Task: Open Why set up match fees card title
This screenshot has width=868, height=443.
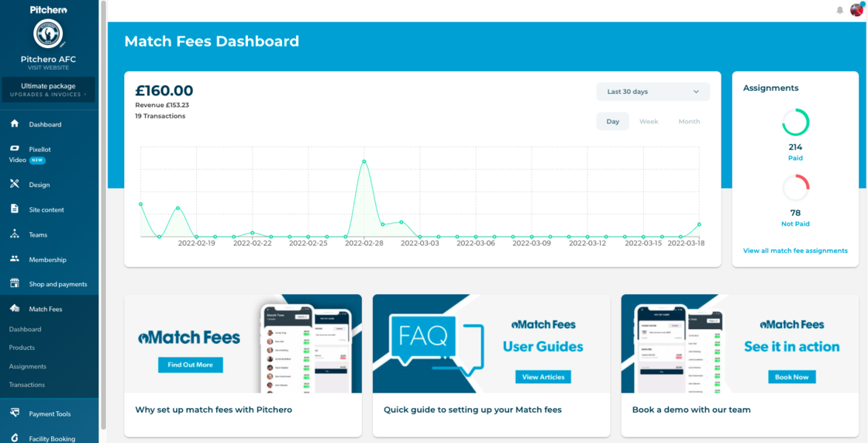Action: click(x=213, y=410)
